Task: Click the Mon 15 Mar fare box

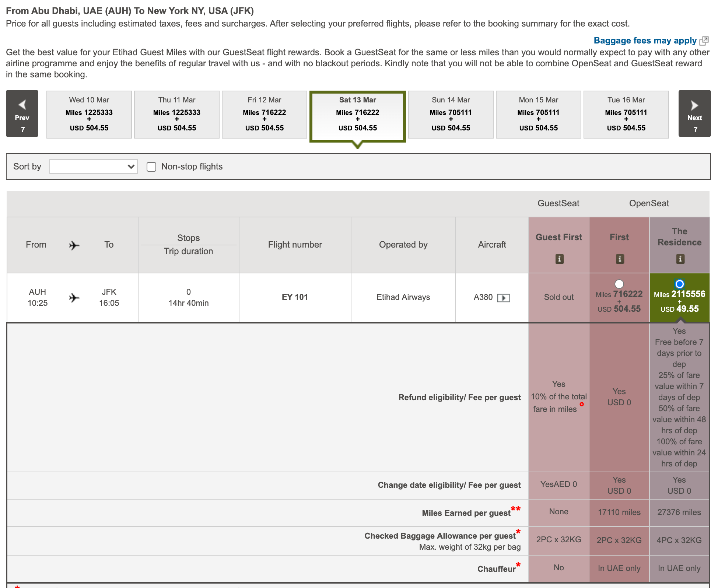Action: (x=538, y=114)
